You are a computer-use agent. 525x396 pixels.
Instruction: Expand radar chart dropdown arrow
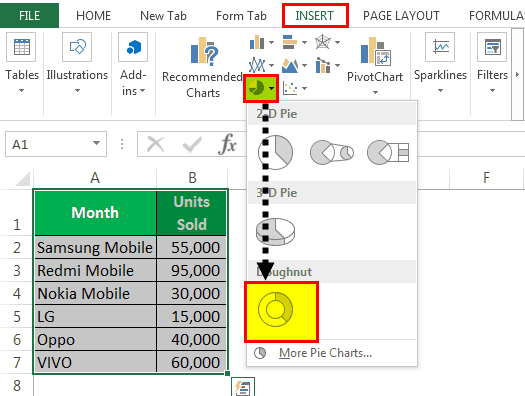(338, 43)
